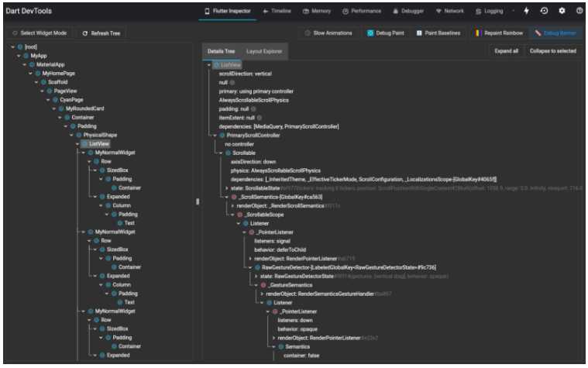The image size is (588, 368).
Task: Open the Logging tab
Action: point(490,12)
